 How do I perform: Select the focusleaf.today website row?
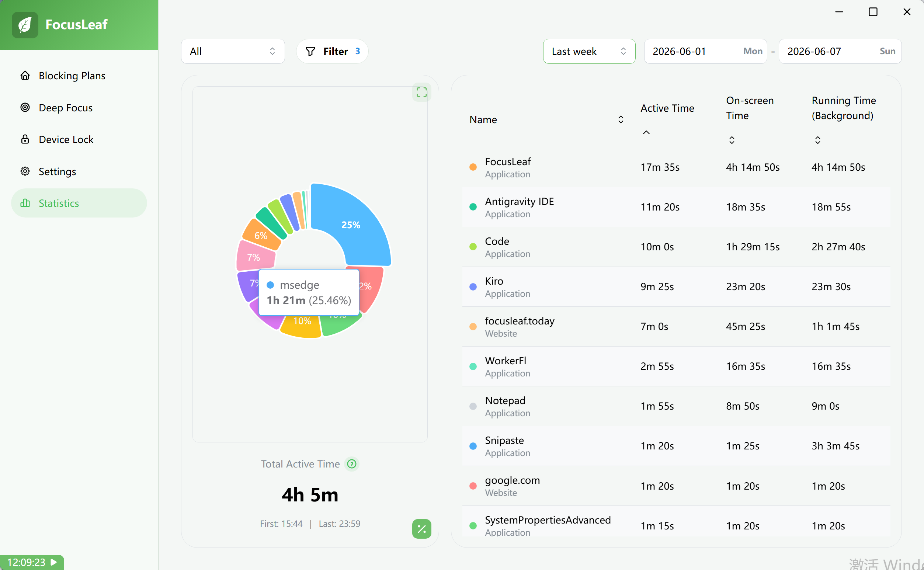(676, 326)
